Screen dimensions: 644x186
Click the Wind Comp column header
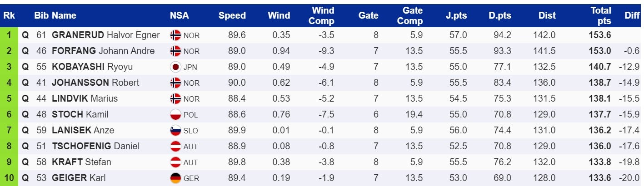click(x=323, y=15)
